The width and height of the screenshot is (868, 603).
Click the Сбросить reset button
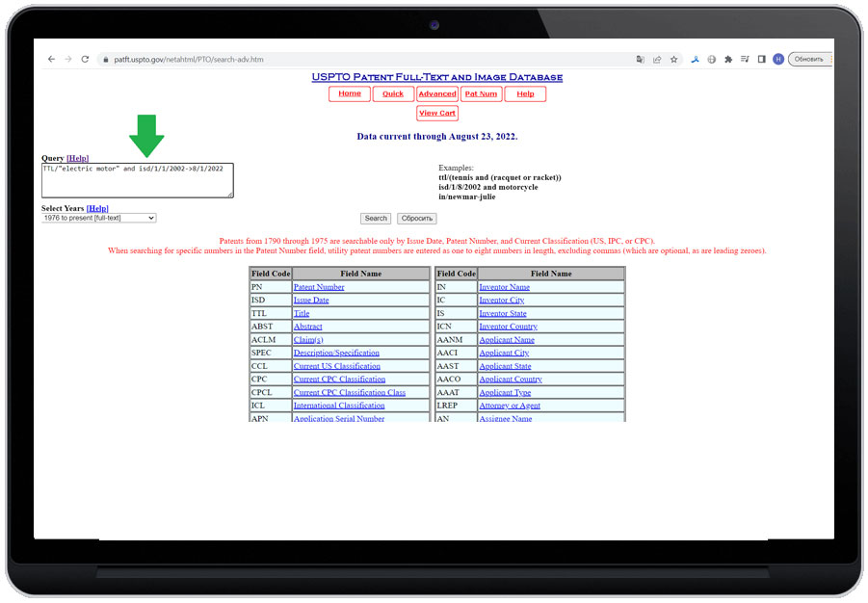(x=416, y=218)
